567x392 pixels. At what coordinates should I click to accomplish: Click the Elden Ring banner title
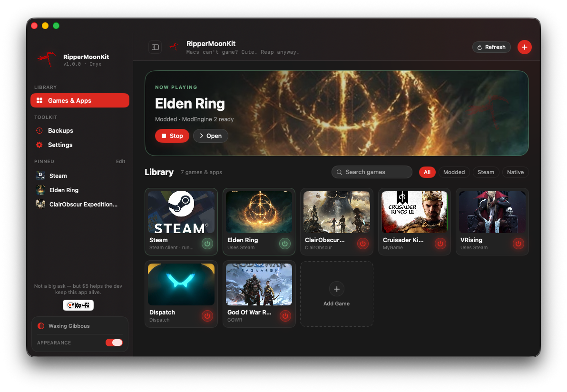[x=190, y=104]
